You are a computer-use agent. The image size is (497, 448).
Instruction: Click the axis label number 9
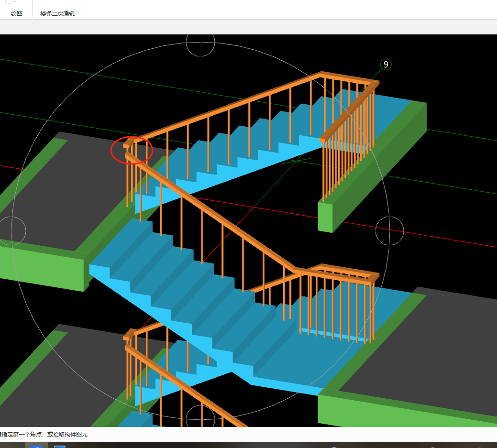click(x=386, y=65)
